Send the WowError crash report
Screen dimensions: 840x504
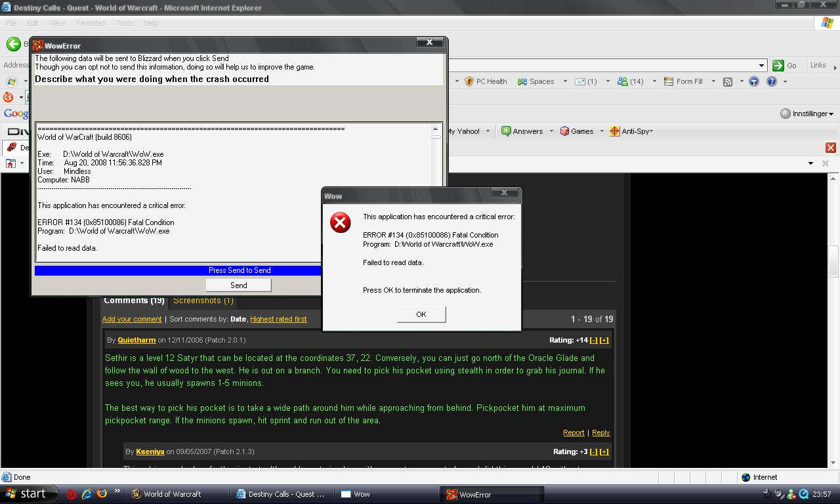(238, 285)
